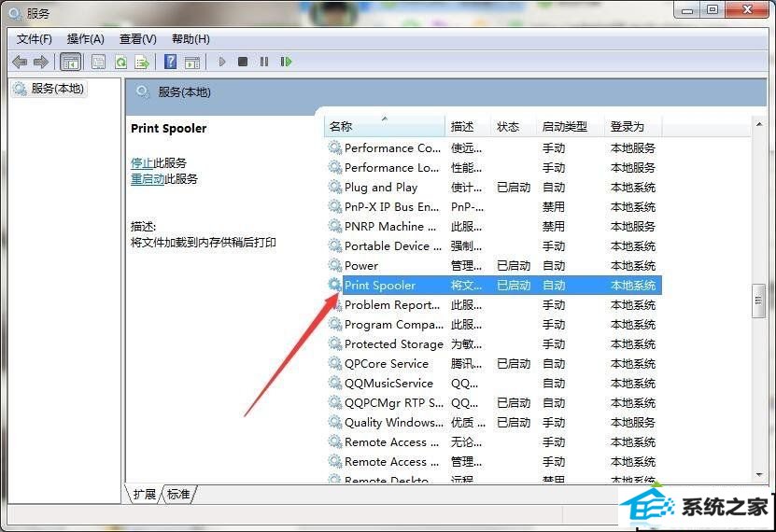Open the 操作(A) menu

click(x=86, y=38)
